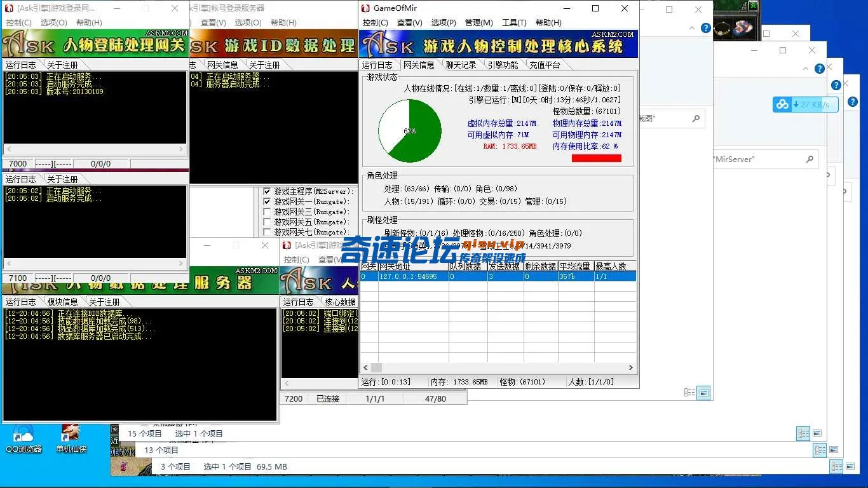Open 核心数据 tab in lower Ask window
Screen dimensions: 868x488
(340, 302)
